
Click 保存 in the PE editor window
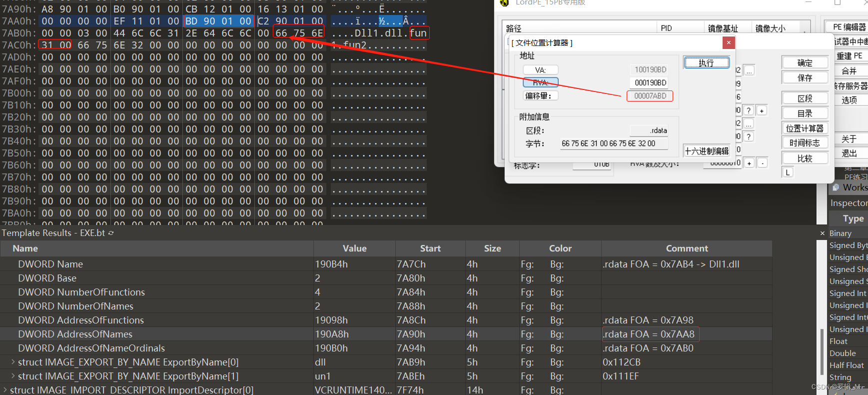(805, 78)
